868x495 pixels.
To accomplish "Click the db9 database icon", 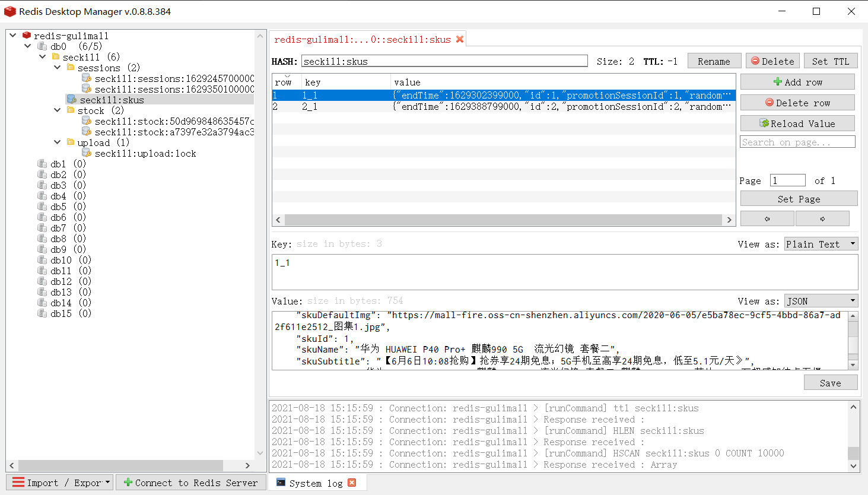I will (42, 249).
